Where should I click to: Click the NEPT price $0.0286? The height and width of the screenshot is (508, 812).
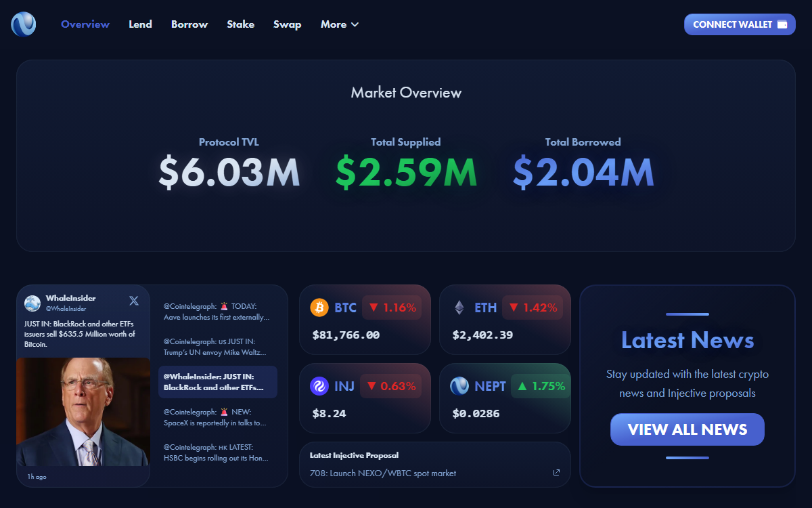[476, 413]
